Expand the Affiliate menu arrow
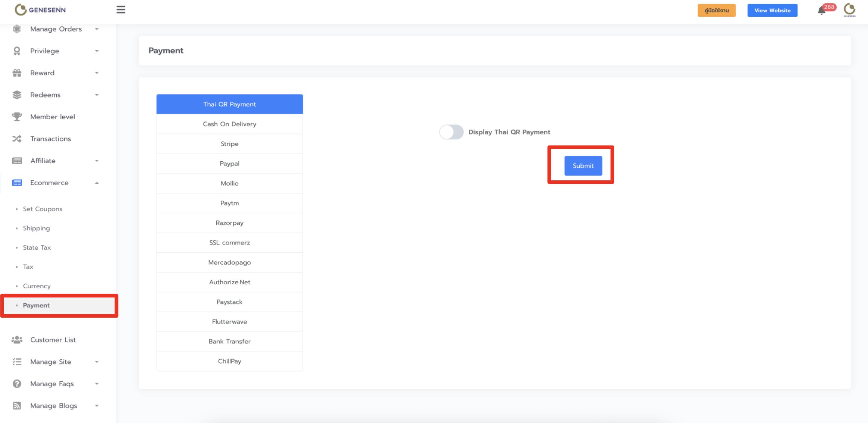This screenshot has height=423, width=868. 97,161
